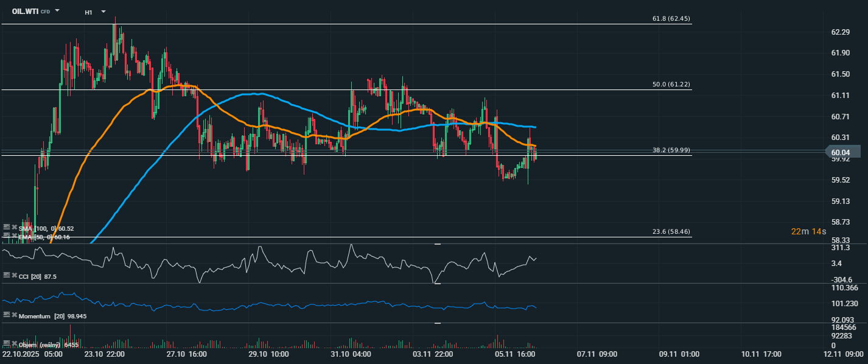Open settings menu for Momentum indicator
Viewport: 868px width, 364px height.
click(6, 315)
